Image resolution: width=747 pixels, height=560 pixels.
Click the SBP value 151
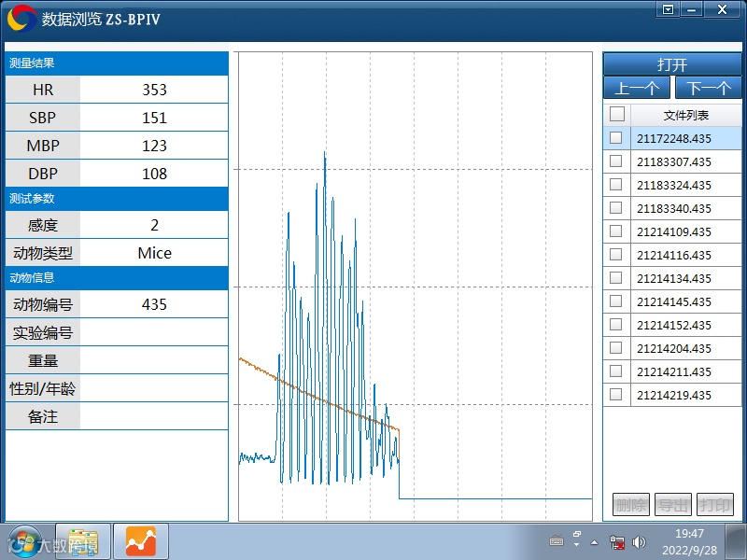(154, 118)
